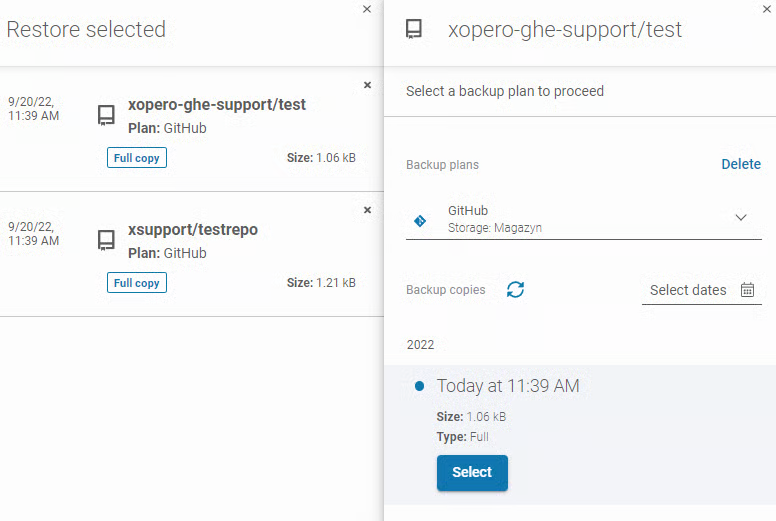This screenshot has height=521, width=776.
Task: Click repository icon beside xopero-ghe-support/test list entry
Action: [x=106, y=116]
